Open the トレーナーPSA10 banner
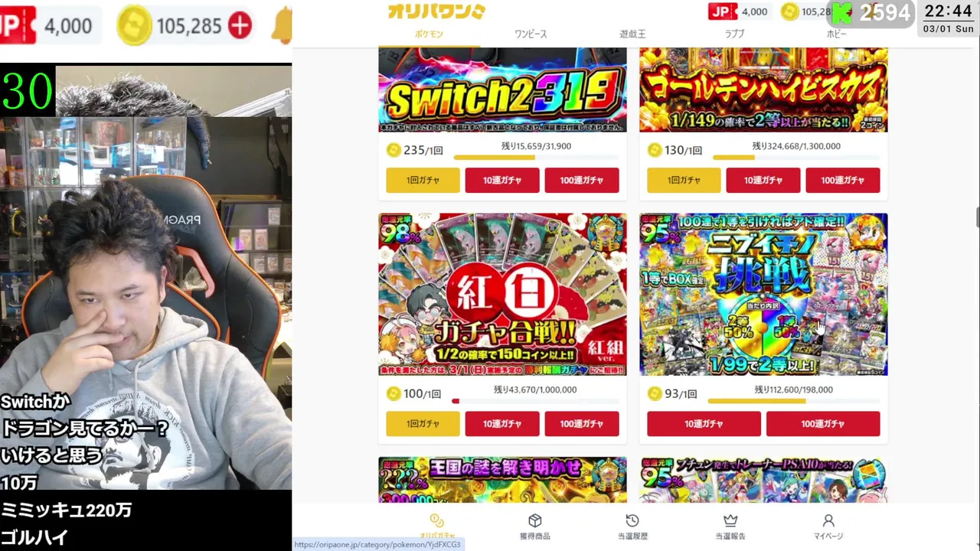This screenshot has width=980, height=551. pos(763,480)
